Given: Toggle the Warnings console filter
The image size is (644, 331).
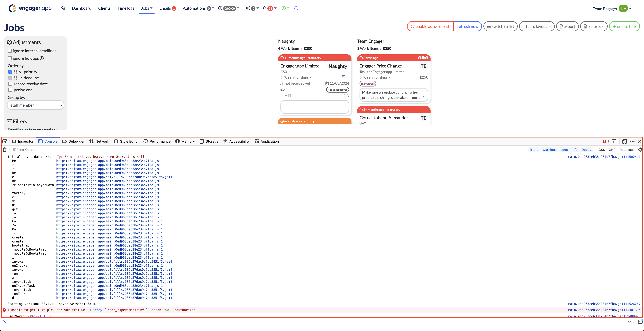Looking at the screenshot, I should (549, 150).
